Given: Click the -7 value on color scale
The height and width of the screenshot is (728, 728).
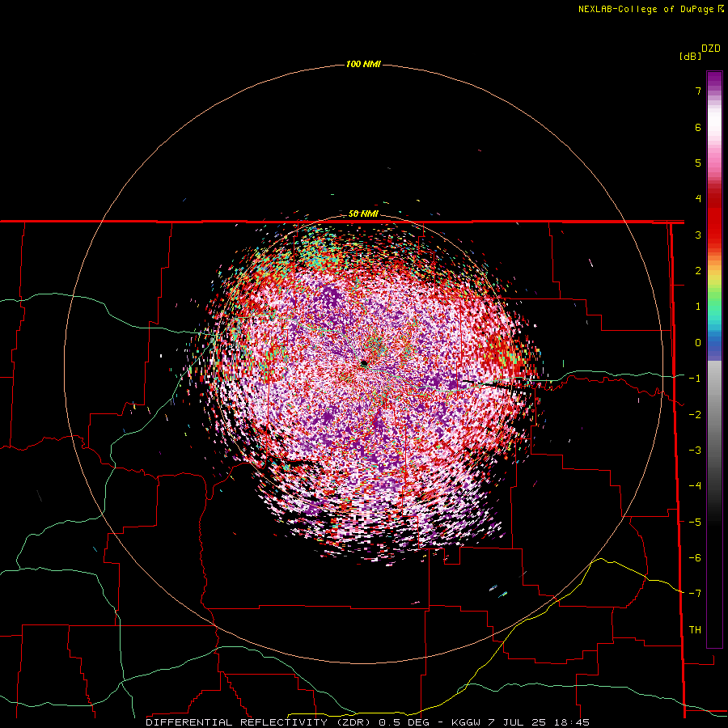Looking at the screenshot, I should click(x=695, y=594).
